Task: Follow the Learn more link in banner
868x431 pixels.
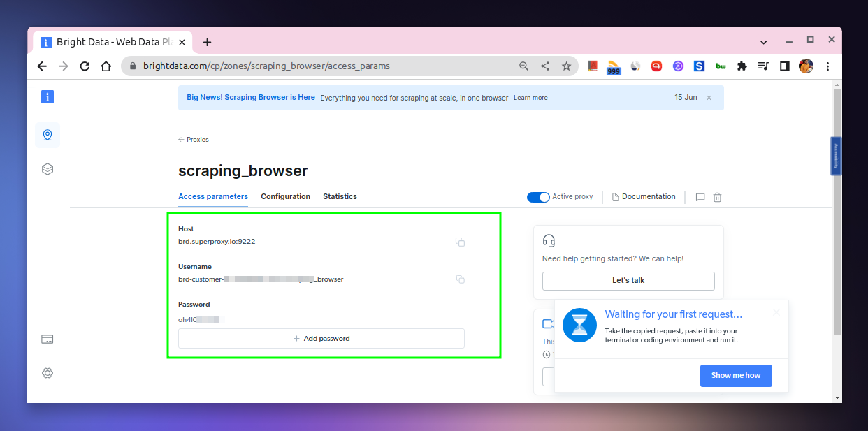Action: click(530, 98)
